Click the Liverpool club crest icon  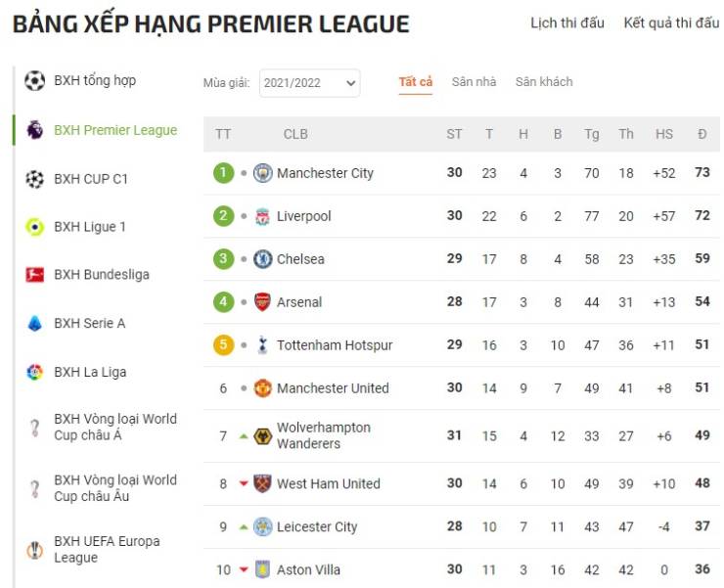pyautogui.click(x=263, y=216)
